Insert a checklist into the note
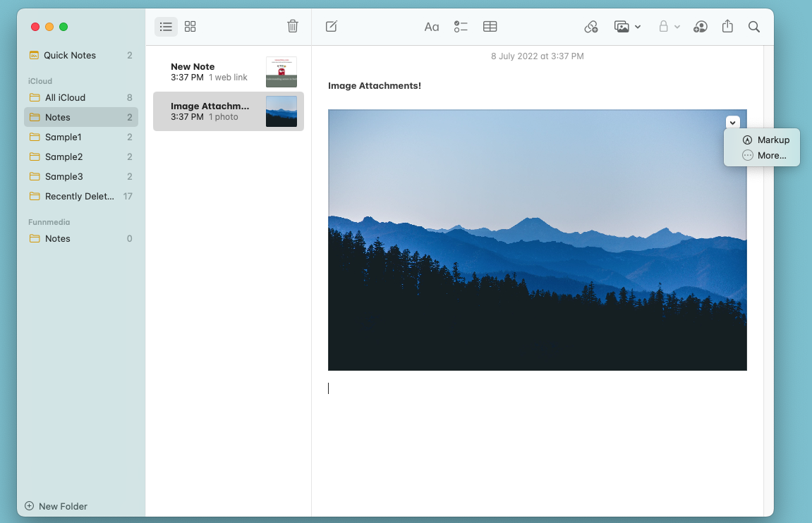Screen dimensions: 812x523 tap(461, 26)
